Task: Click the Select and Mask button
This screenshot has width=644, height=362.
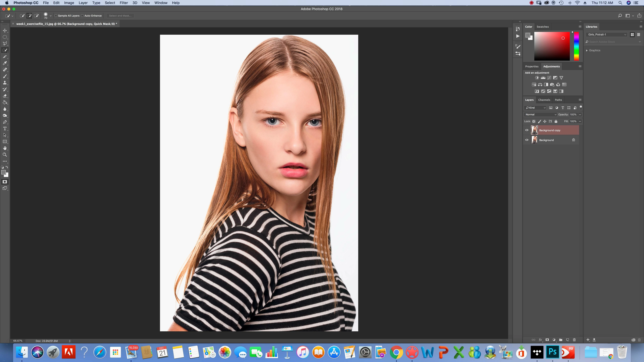Action: coord(120,16)
